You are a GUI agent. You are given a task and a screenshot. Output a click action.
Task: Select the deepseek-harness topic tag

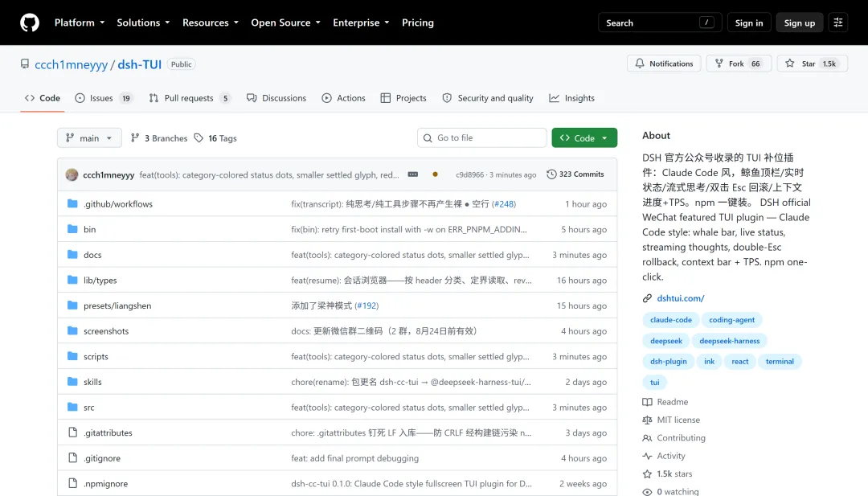[730, 341]
